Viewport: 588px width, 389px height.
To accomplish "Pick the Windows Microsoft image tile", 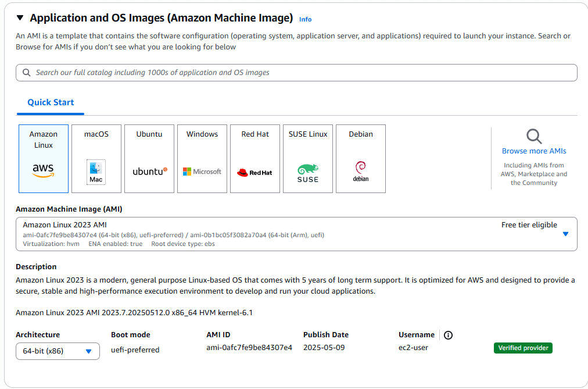I will click(x=202, y=158).
